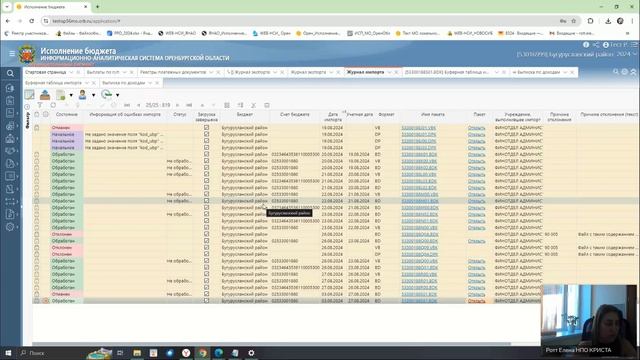Click the green document toolbar icon
640x360 pixels.
60,95
